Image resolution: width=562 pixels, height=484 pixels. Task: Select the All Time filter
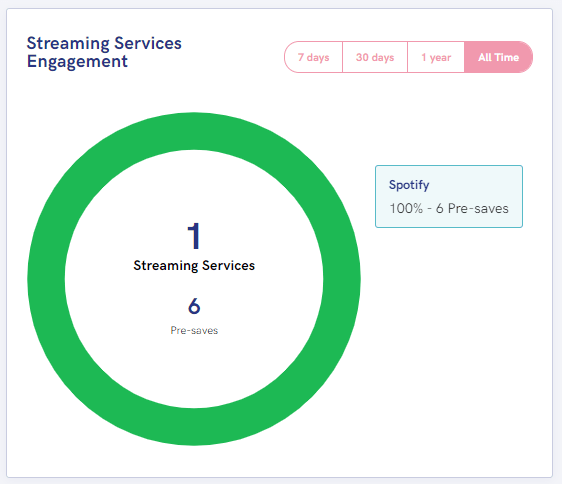pyautogui.click(x=499, y=57)
